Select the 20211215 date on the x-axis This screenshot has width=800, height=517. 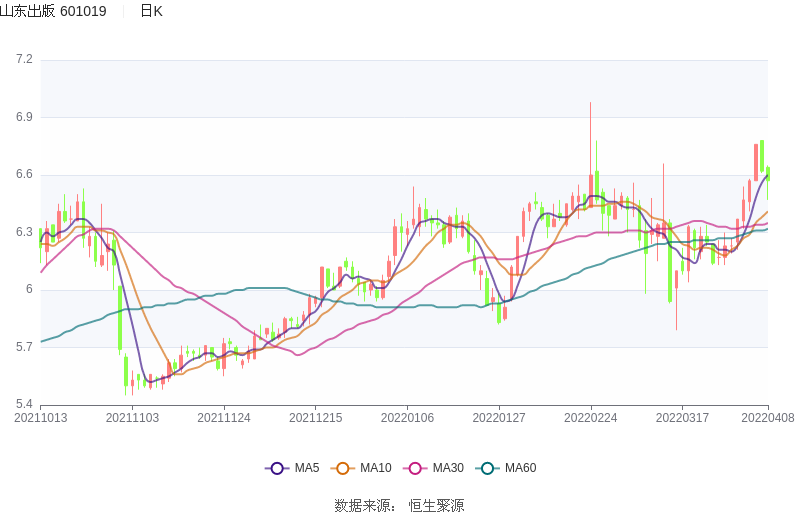click(x=316, y=418)
